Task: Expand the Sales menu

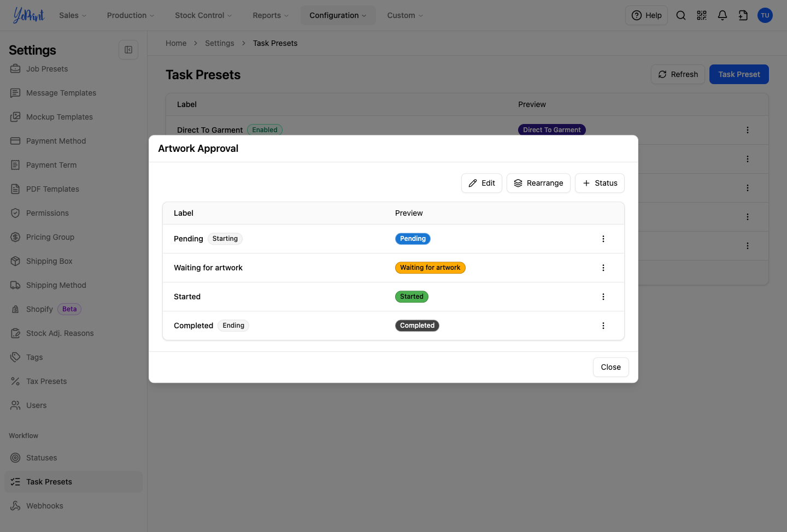Action: [x=73, y=15]
